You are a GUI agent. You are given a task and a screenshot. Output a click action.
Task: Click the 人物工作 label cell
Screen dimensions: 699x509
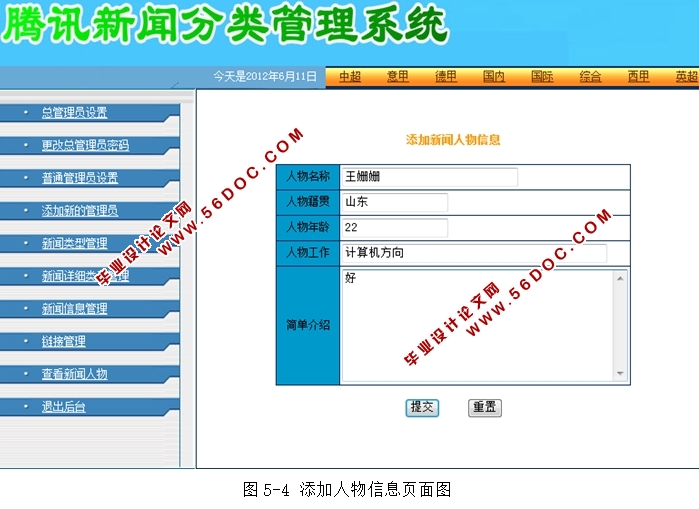(308, 253)
